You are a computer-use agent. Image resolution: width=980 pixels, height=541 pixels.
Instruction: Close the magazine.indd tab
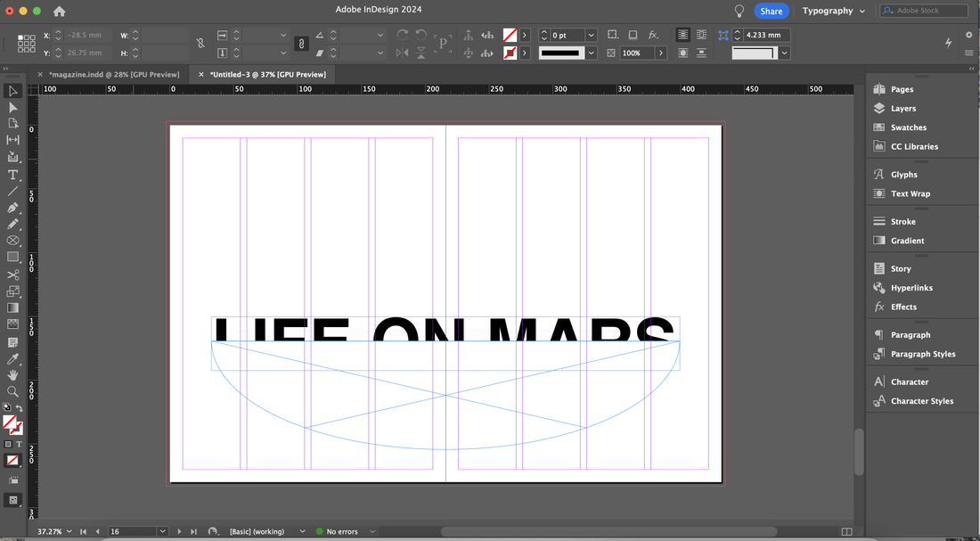pyautogui.click(x=40, y=75)
